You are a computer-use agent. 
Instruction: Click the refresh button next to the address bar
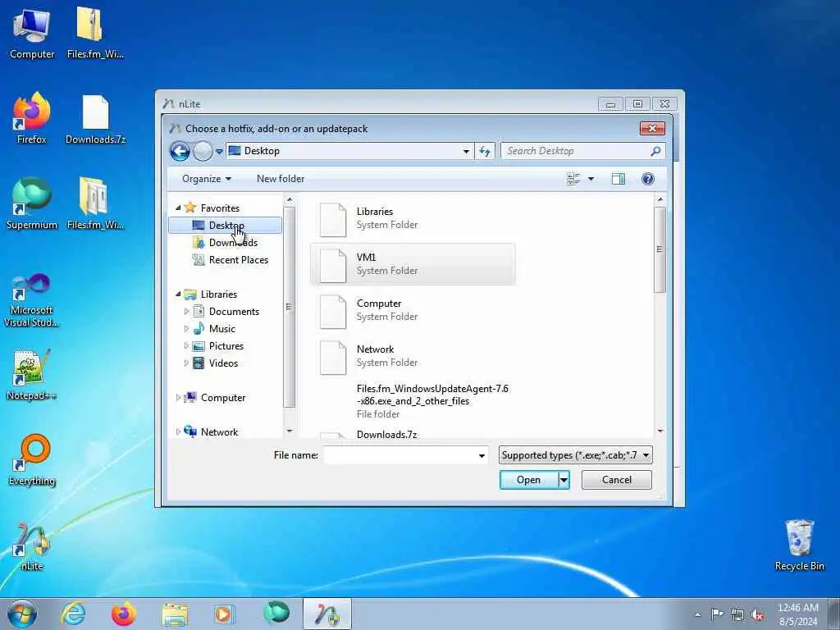click(x=485, y=152)
